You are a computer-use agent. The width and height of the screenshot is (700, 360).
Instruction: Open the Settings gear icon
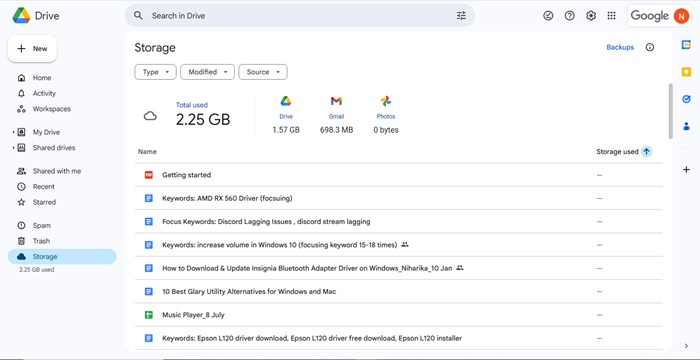click(x=591, y=16)
